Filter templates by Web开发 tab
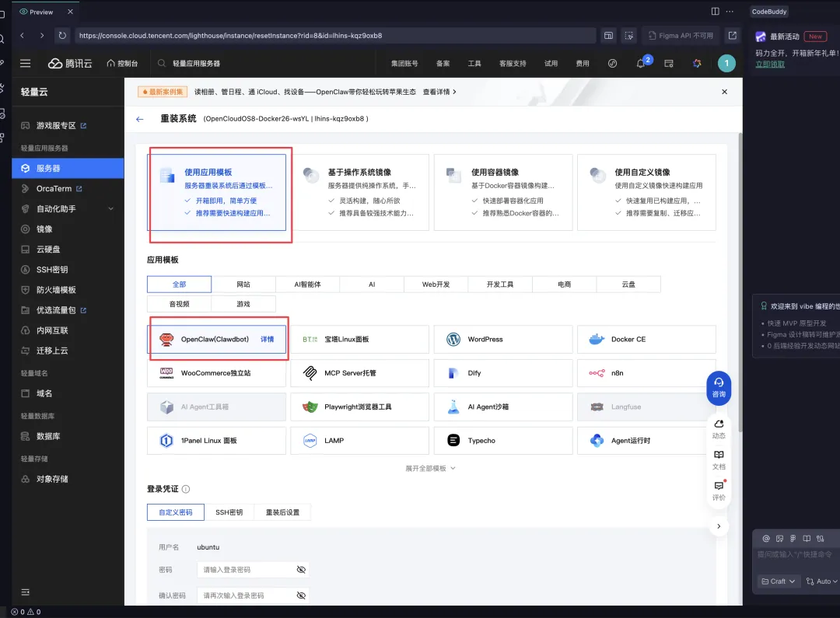The height and width of the screenshot is (618, 840). coord(436,285)
